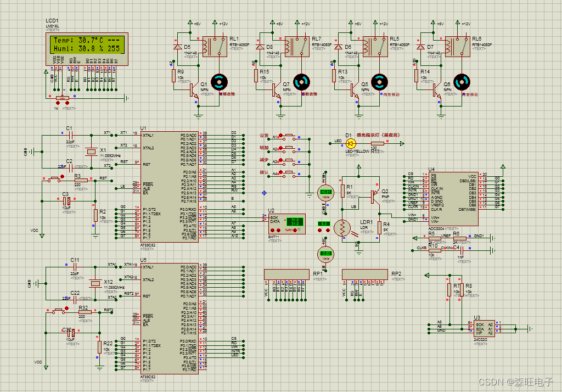This screenshot has height=392, width=562.
Task: Click the 1k potentiometer left red button
Action: point(58,103)
